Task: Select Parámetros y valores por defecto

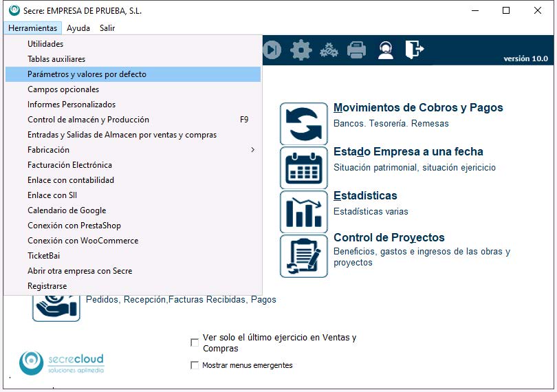Action: pos(87,74)
